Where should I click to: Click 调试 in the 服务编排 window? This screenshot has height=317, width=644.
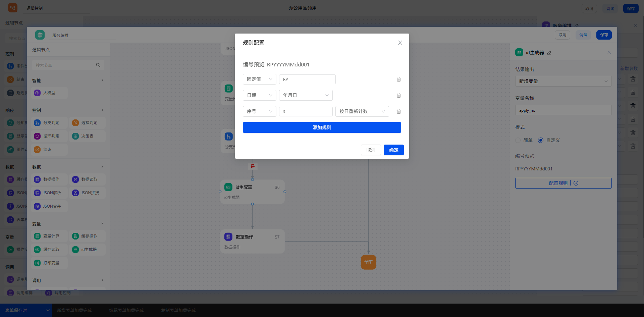point(583,35)
